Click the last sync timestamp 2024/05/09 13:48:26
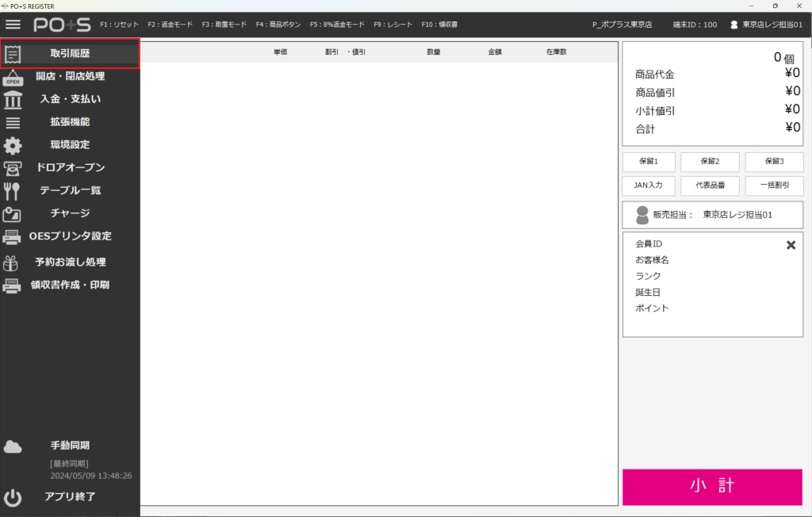 click(91, 476)
